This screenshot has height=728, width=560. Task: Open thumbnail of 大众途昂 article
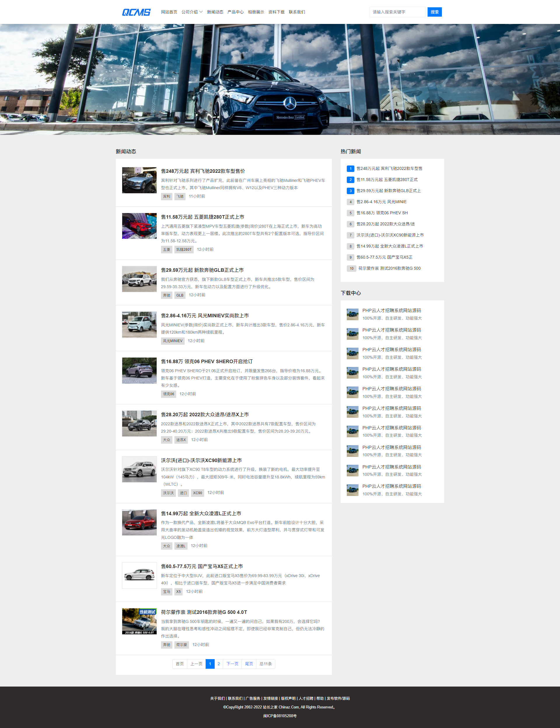(139, 423)
